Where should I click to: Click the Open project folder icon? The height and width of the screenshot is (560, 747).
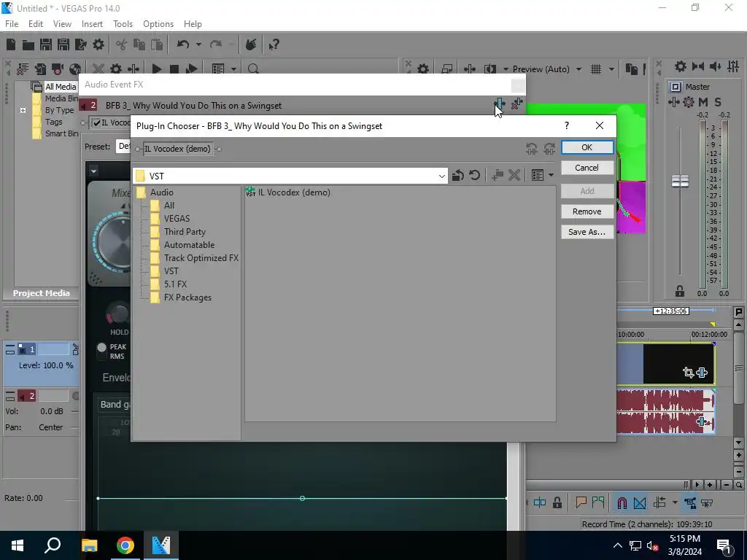click(x=28, y=44)
